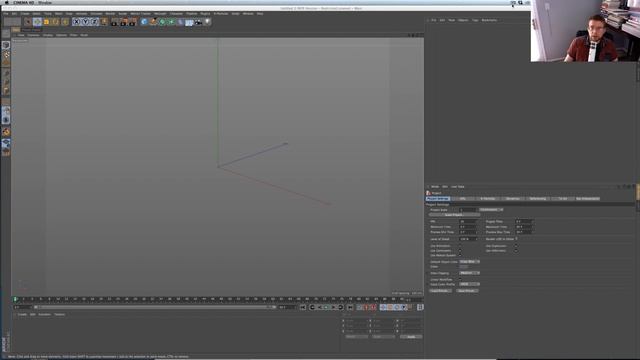
Task: Click the Scale Project button
Action: click(454, 215)
